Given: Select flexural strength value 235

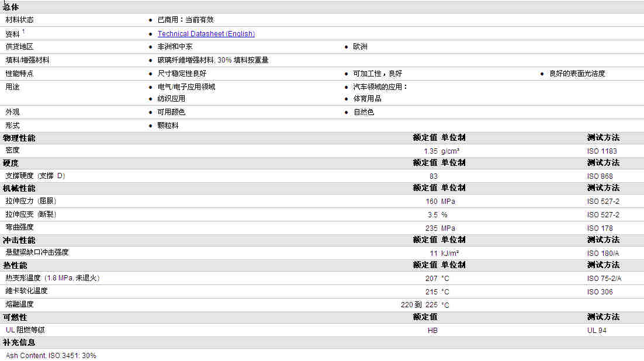Looking at the screenshot, I should [x=431, y=228].
